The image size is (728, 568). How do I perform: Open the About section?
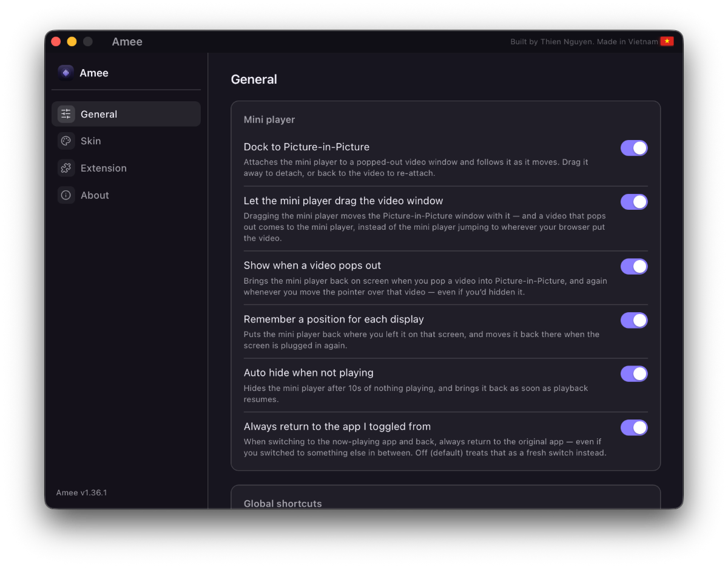click(x=126, y=195)
